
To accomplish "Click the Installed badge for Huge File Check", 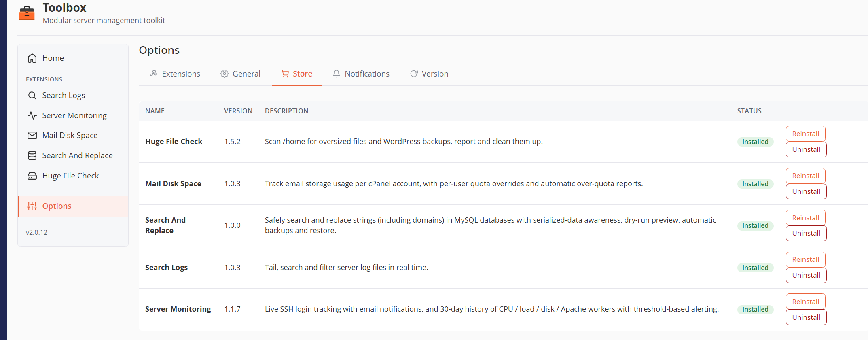I will (x=755, y=142).
